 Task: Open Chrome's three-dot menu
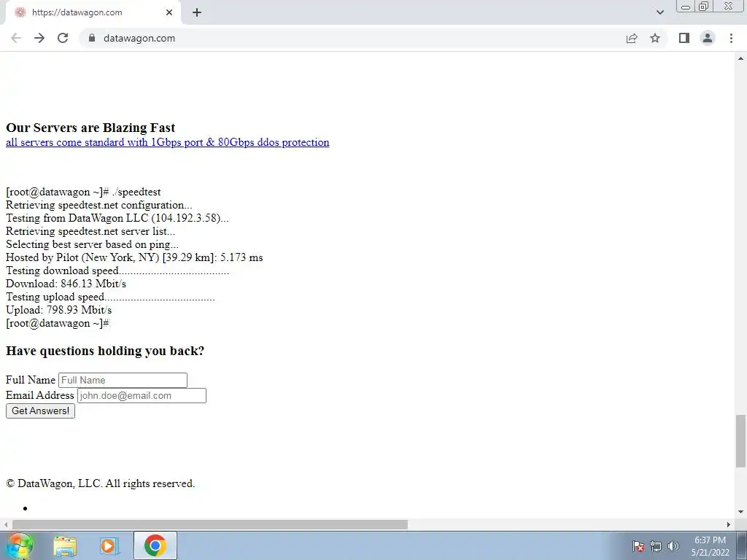(x=731, y=38)
